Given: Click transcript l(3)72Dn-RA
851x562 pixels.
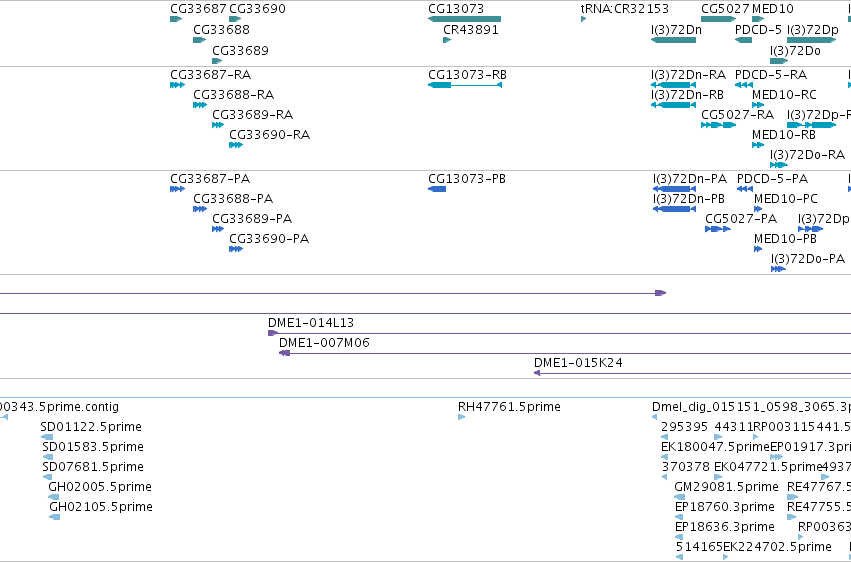Looking at the screenshot, I should pyautogui.click(x=674, y=85).
